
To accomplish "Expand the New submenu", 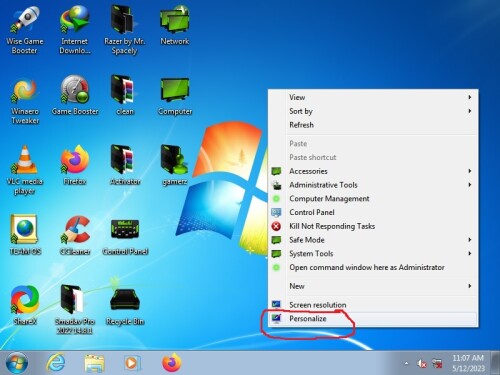I will [x=373, y=286].
